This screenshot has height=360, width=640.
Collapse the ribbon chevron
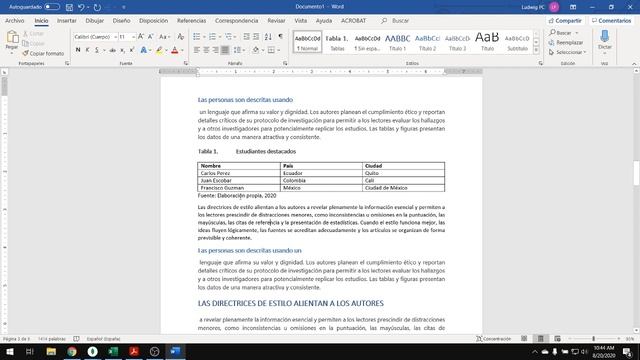(634, 64)
